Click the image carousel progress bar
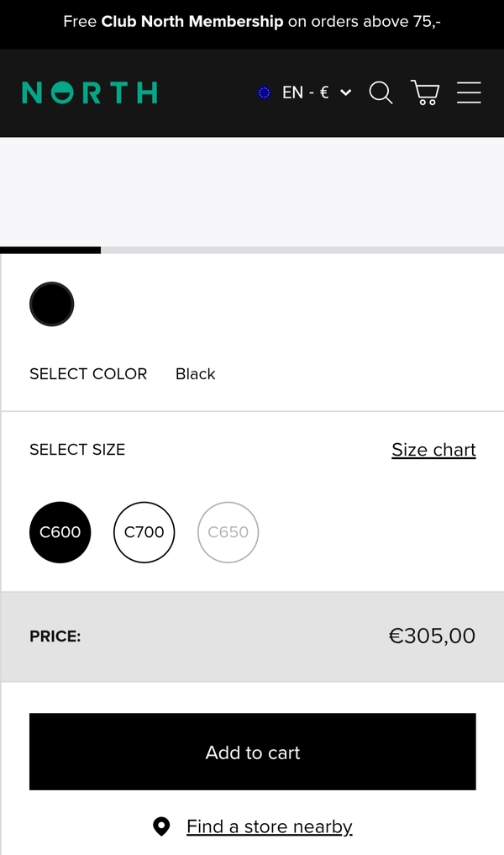 [252, 250]
